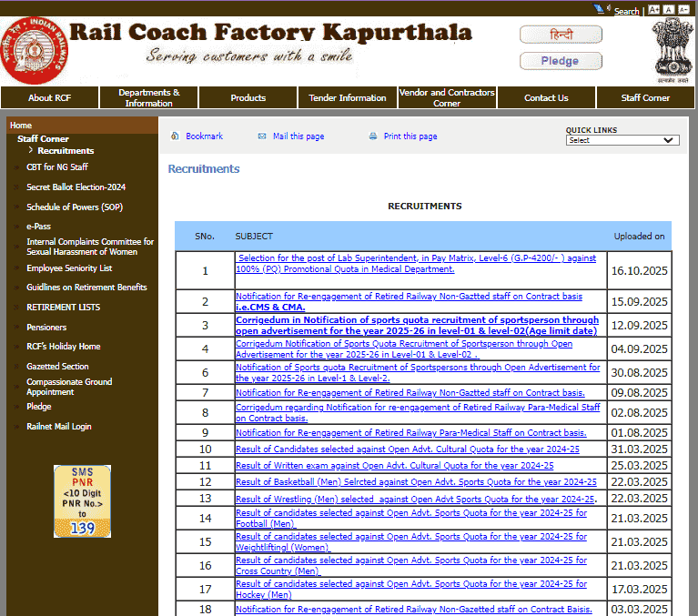Viewport: 698px width, 616px height.
Task: Open Basketball (Men) result link
Action: click(x=416, y=482)
